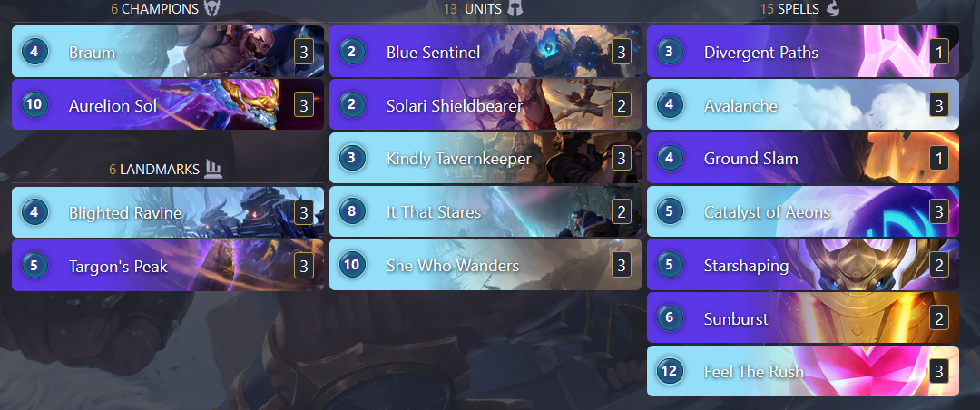The width and height of the screenshot is (980, 410).
Task: Open the Targon's Peak landmark card
Action: (168, 266)
